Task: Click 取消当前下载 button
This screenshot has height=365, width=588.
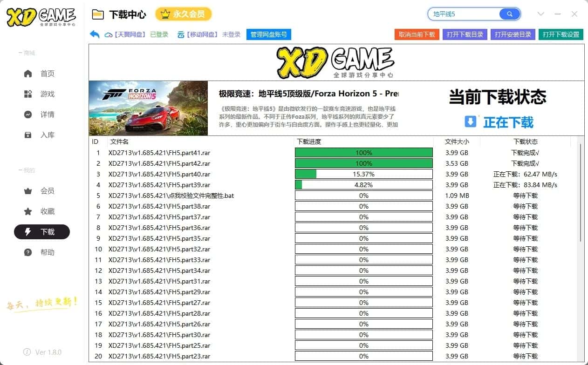Action: [417, 34]
